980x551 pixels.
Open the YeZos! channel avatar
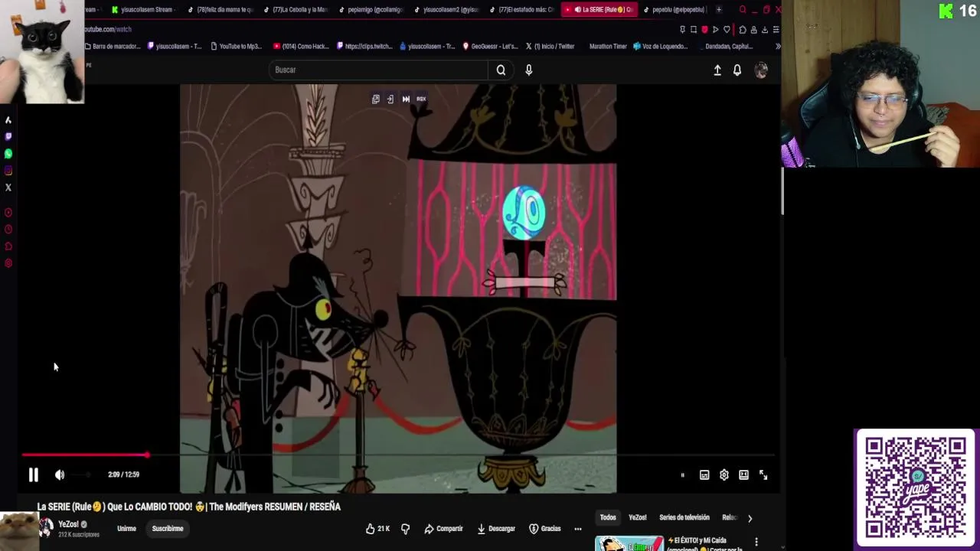point(46,528)
